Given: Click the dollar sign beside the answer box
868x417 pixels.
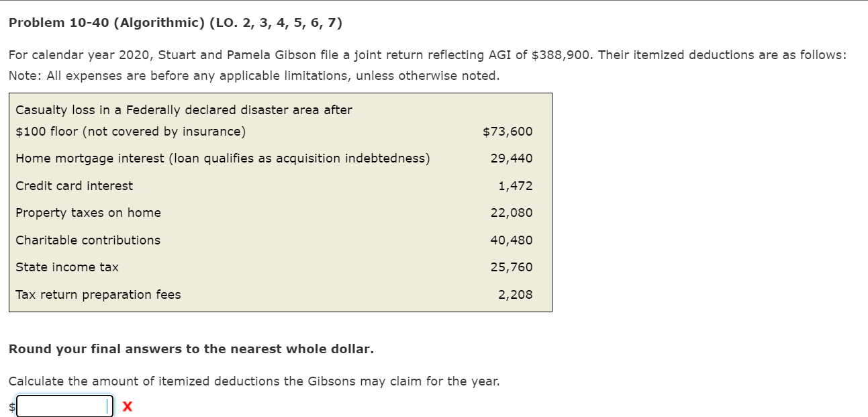Looking at the screenshot, I should click(x=11, y=406).
